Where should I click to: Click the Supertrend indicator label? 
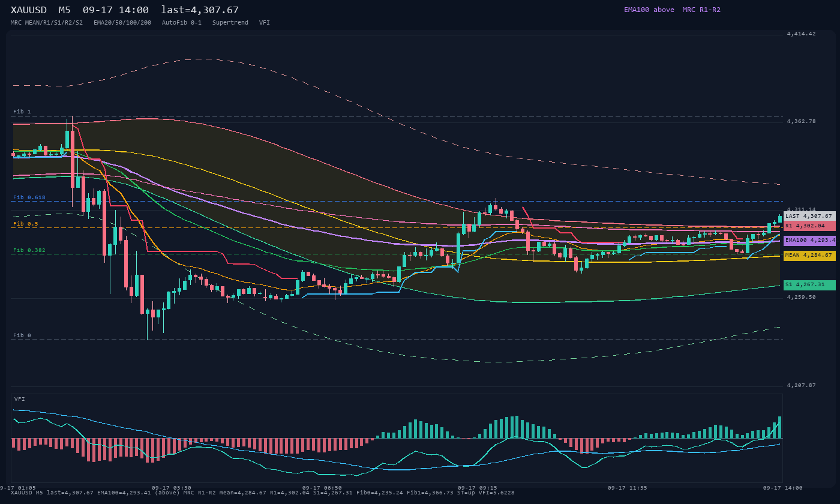pyautogui.click(x=230, y=23)
